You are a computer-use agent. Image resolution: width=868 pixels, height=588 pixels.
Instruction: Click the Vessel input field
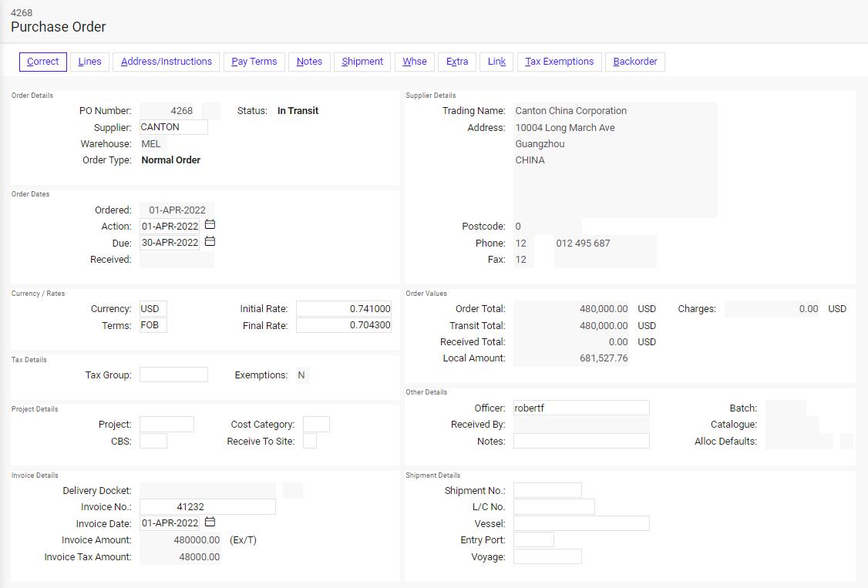[582, 522]
